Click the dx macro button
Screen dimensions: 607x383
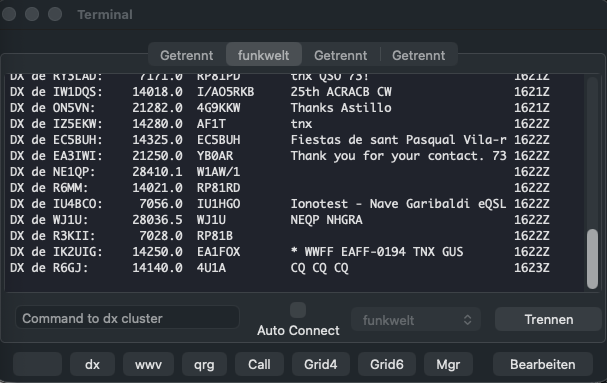pyautogui.click(x=92, y=364)
